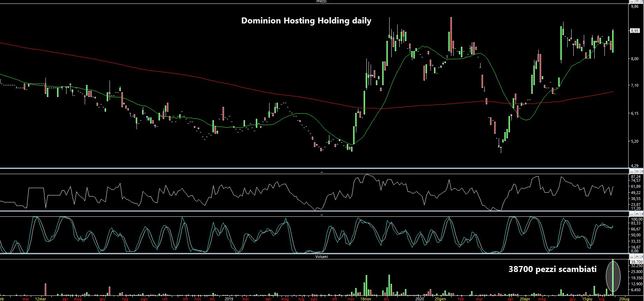644x301 pixels.
Task: Click the 20apr date axis label
Action: tap(525, 299)
